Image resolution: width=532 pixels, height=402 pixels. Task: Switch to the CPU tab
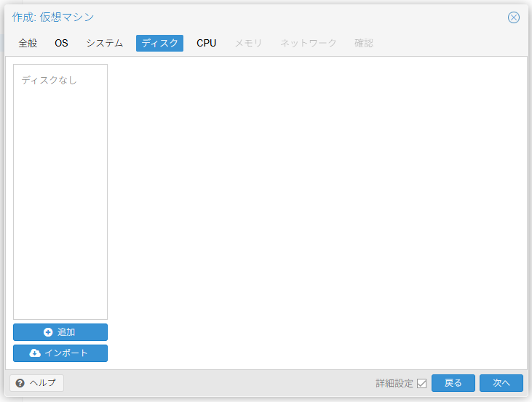point(206,43)
